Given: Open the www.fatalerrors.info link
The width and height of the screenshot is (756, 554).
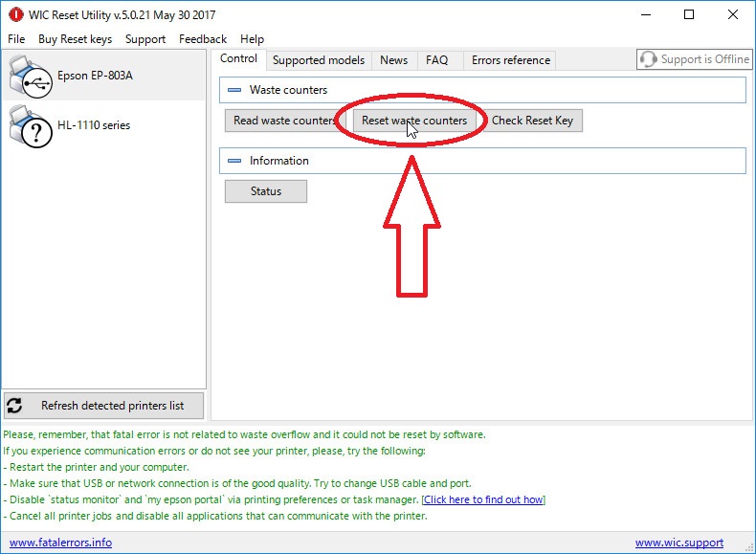Looking at the screenshot, I should (x=60, y=543).
